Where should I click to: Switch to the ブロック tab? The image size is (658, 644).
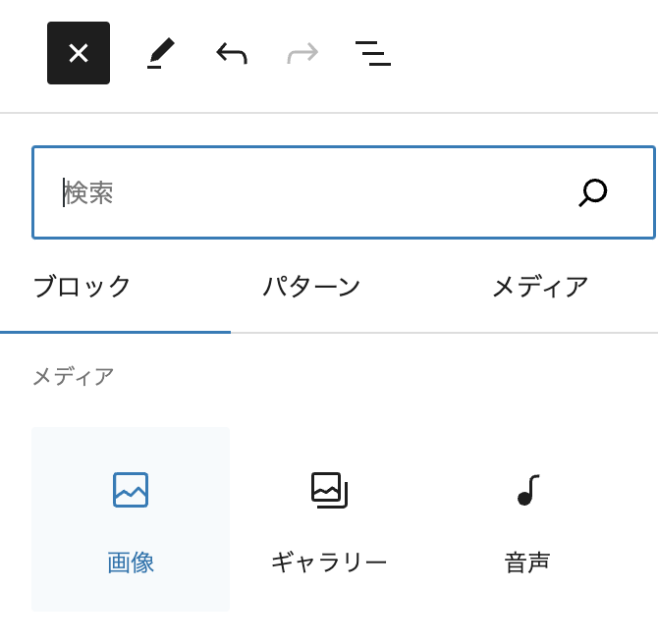click(x=82, y=287)
